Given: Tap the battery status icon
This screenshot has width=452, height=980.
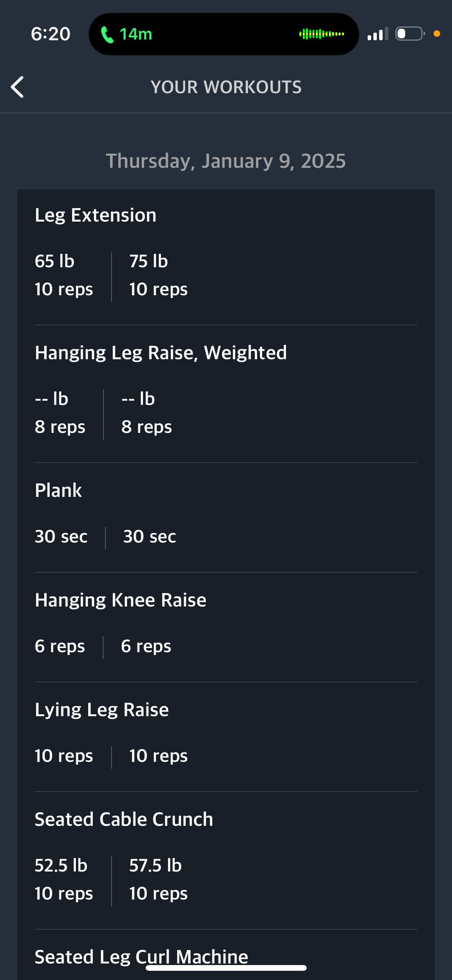Looking at the screenshot, I should (410, 34).
